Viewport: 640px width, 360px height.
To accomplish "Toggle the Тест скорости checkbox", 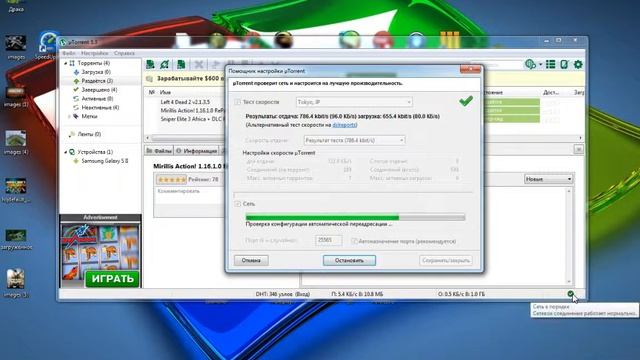I will (238, 102).
